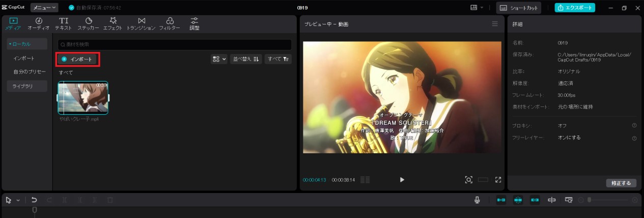Viewport: 644px width, 218px height.
Task: Click the timeline zoom in icon
Action: pos(634,200)
